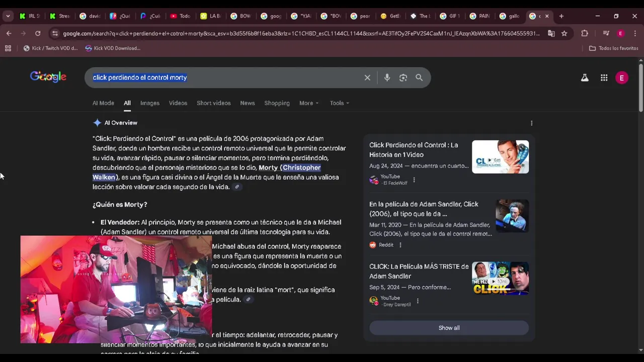Open 'Click Perdiendo el Control : La Historia' link
Screen dimensions: 644x362
click(x=414, y=150)
